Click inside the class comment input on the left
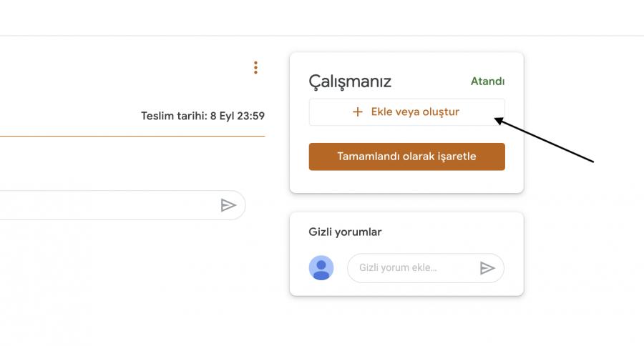Screen dimensions: 644x346 (107, 205)
